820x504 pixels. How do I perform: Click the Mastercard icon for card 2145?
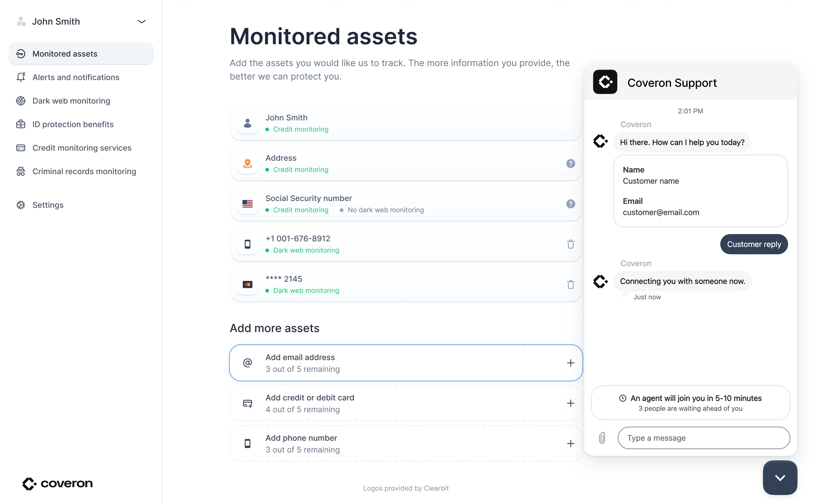tap(247, 285)
